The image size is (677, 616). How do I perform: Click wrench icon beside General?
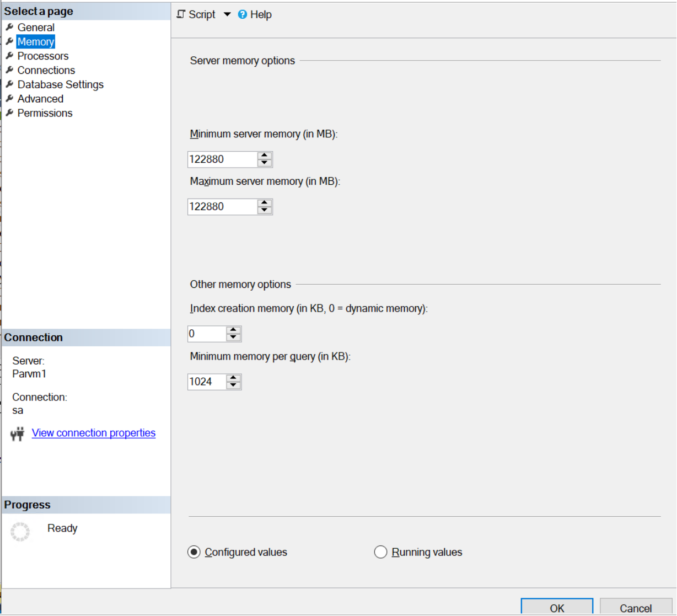tap(9, 28)
